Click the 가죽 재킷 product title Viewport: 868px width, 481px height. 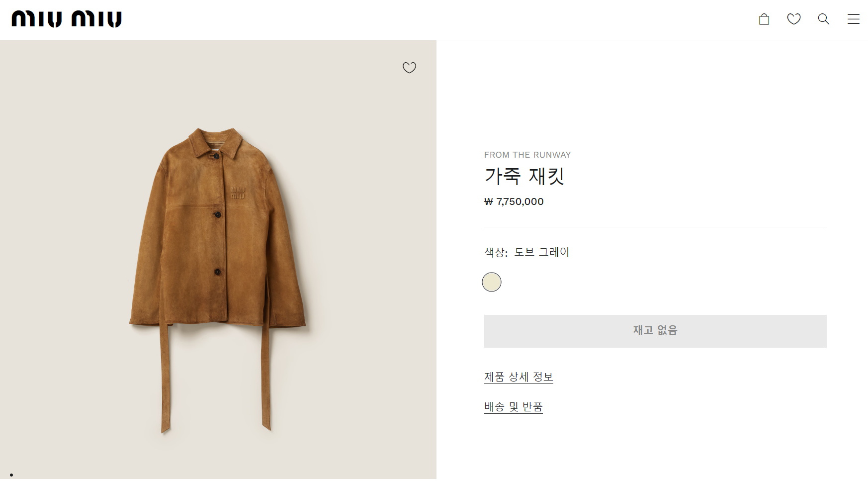click(524, 176)
